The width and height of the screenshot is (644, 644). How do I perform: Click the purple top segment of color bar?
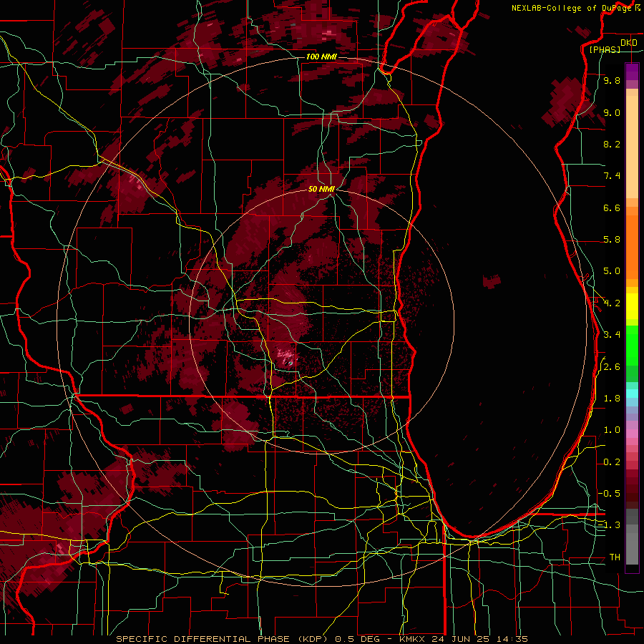[632, 72]
